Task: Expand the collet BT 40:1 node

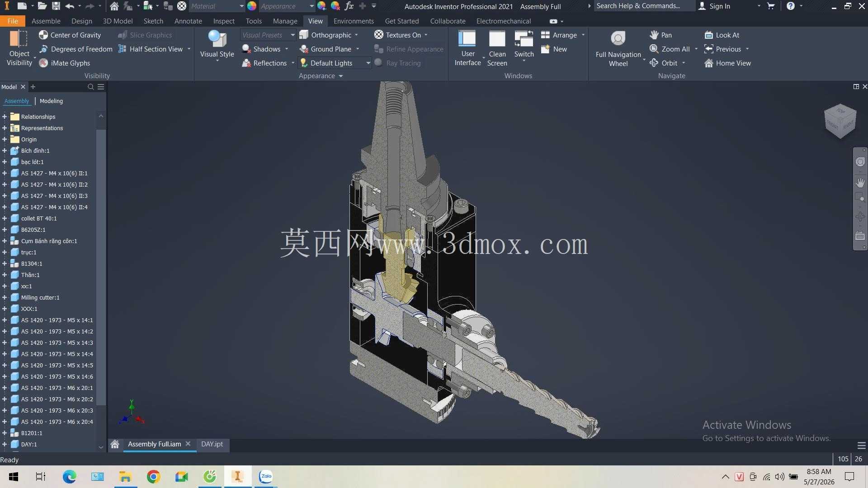Action: click(5, 218)
